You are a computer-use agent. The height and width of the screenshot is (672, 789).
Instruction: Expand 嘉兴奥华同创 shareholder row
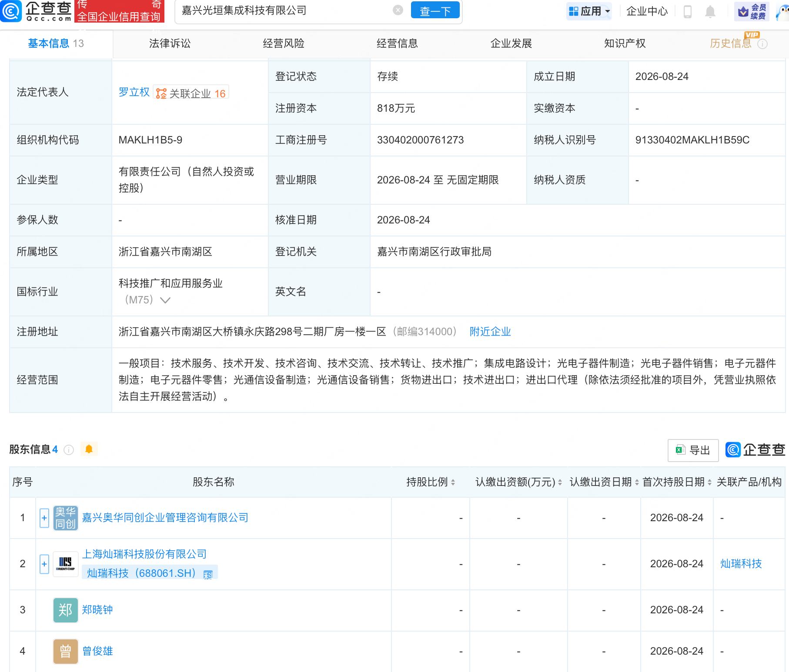tap(44, 518)
